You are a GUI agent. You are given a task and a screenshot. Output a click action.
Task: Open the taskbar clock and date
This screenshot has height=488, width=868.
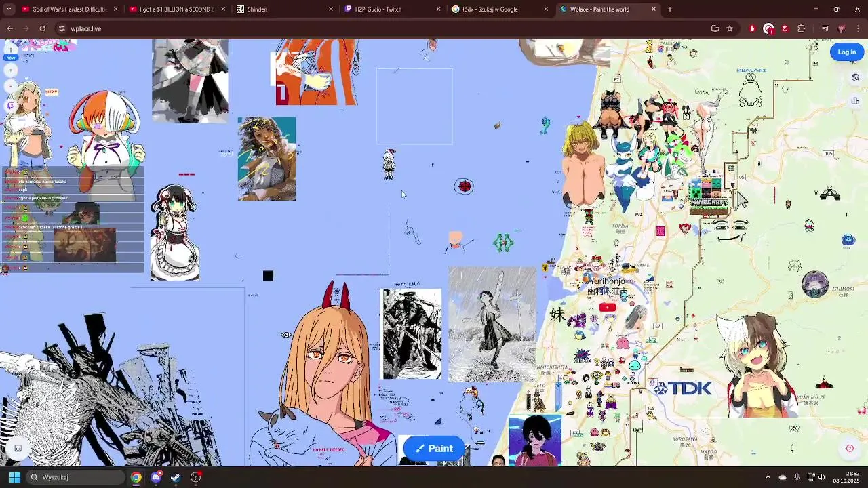click(x=846, y=477)
